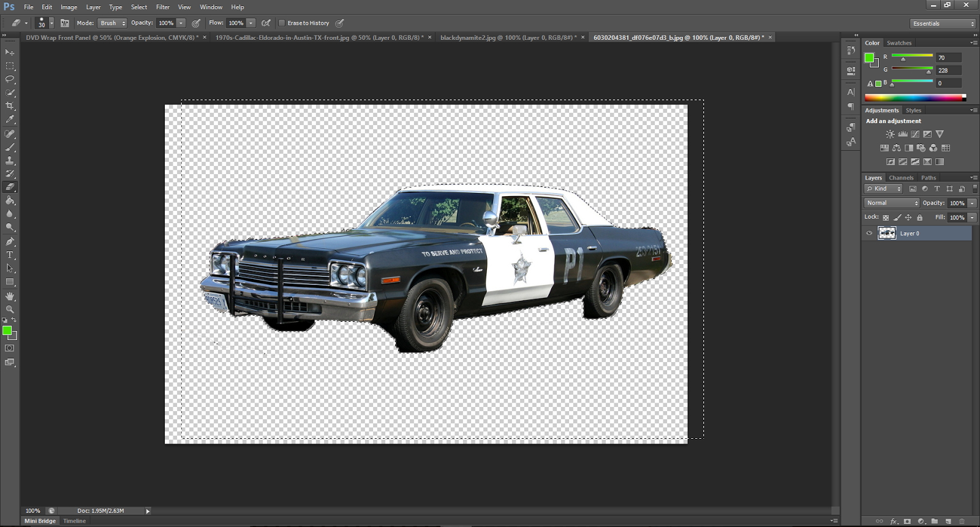Lock image pixels
This screenshot has width=980, height=527.
coord(897,218)
